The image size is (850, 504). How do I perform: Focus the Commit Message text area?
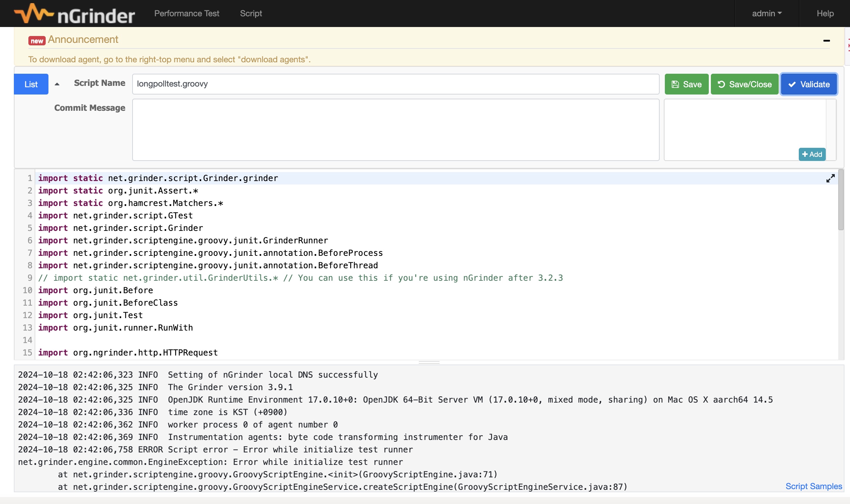[x=396, y=130]
